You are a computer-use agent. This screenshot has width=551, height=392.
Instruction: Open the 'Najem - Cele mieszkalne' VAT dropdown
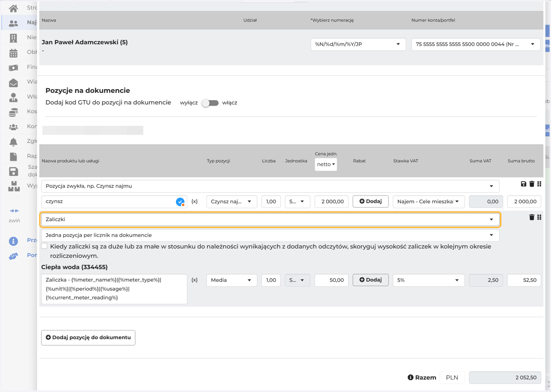[x=428, y=202]
